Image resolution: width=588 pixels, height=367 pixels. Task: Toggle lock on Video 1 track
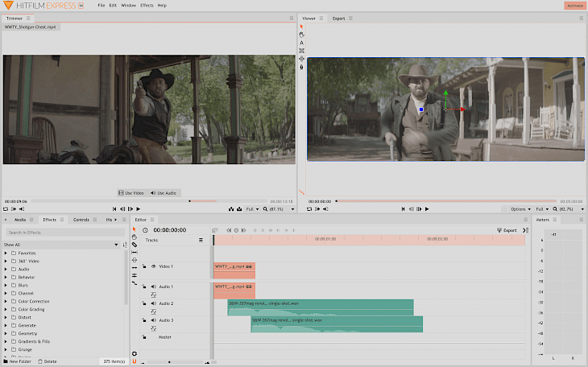144,266
